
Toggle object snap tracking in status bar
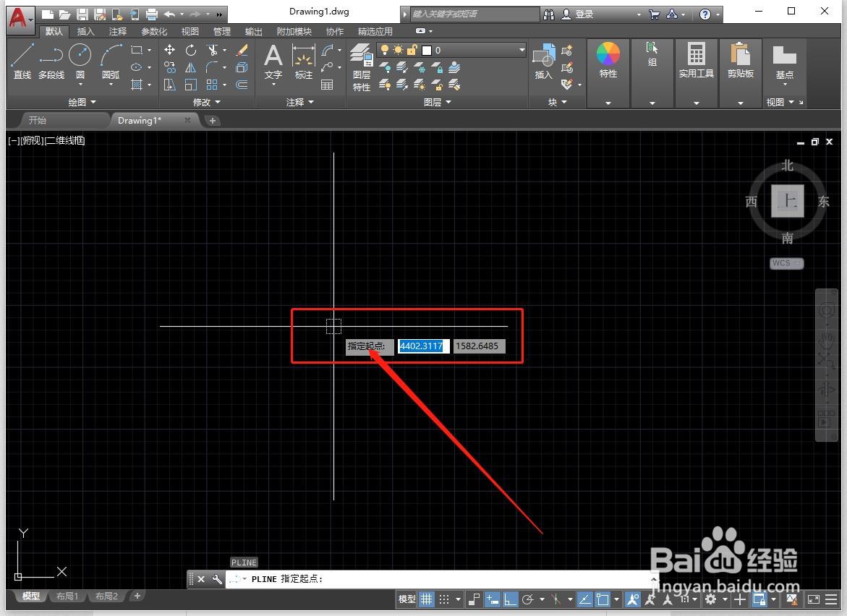tap(585, 599)
